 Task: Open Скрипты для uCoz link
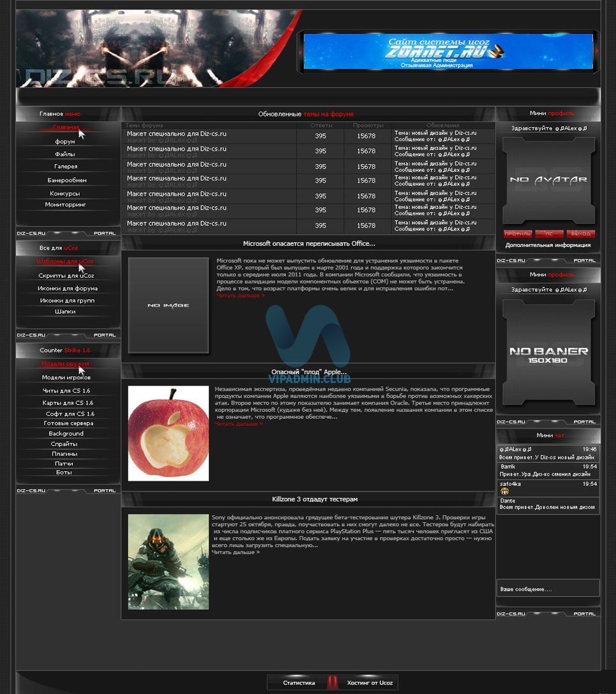pyautogui.click(x=66, y=275)
